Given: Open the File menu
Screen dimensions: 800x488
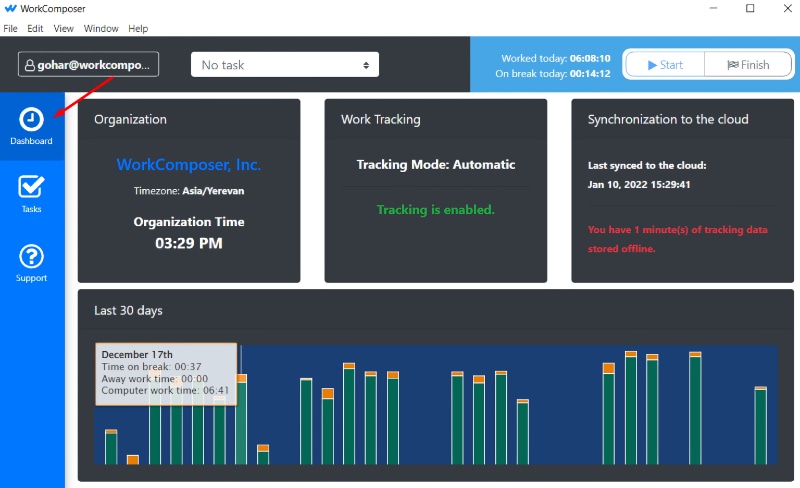Looking at the screenshot, I should click(10, 29).
